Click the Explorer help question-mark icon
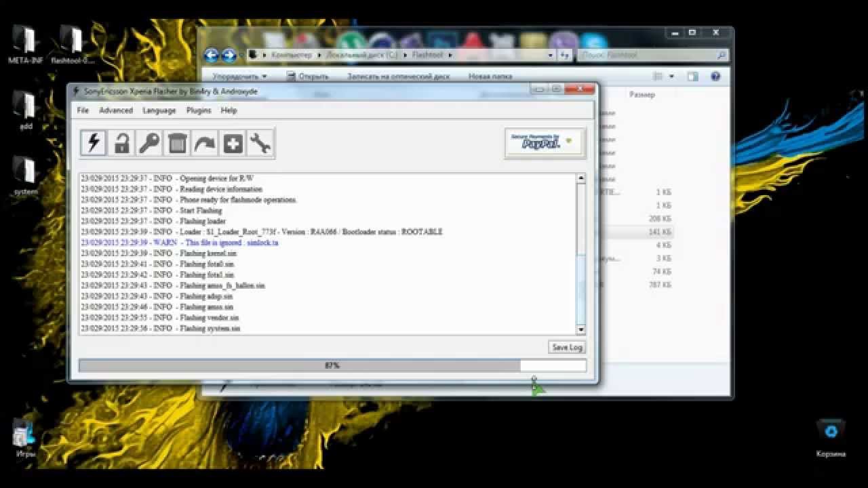868x488 pixels. [715, 77]
